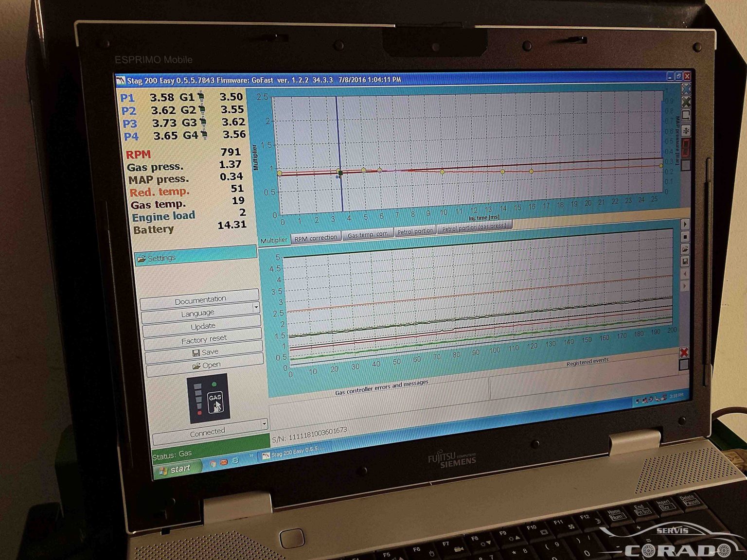Image resolution: width=747 pixels, height=560 pixels.
Task: Expand the Connected dropdown arrow
Action: (264, 424)
